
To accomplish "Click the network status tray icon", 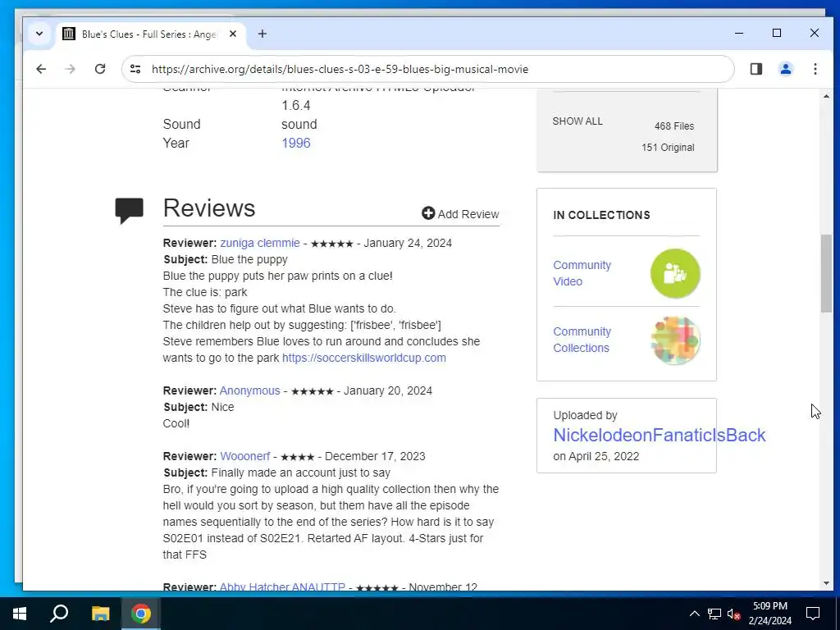I will click(x=714, y=614).
